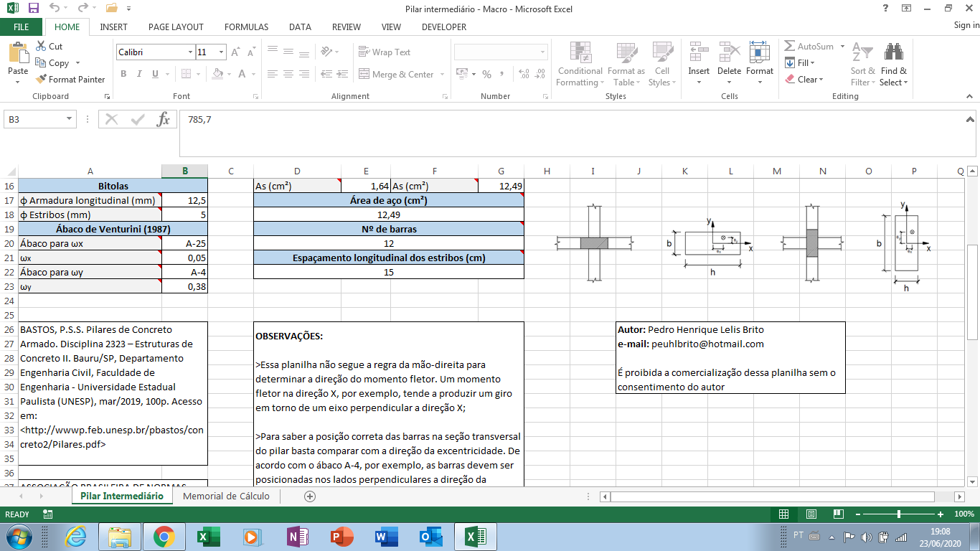Open Word from the taskbar
Viewport: 980px width, 551px height.
coord(386,537)
